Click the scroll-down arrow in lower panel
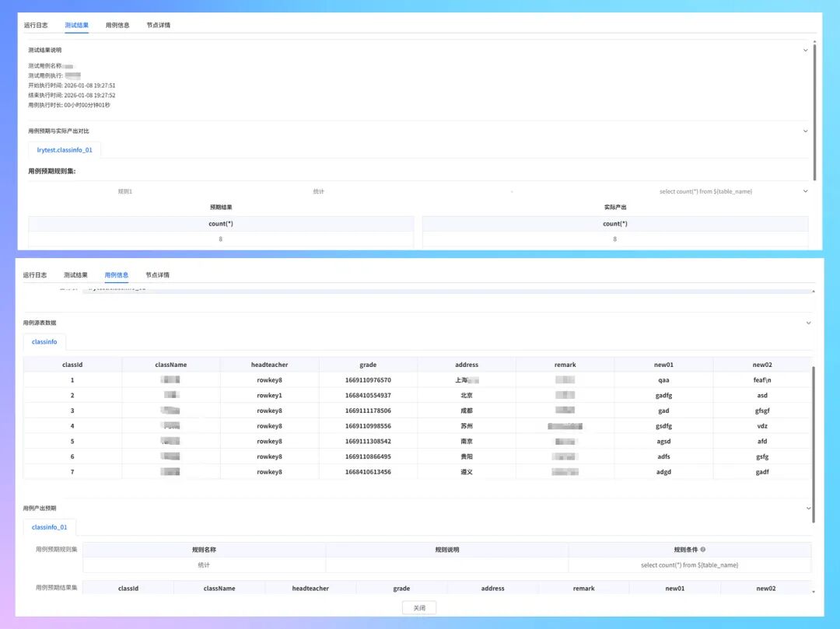Image resolution: width=840 pixels, height=629 pixels. click(x=814, y=592)
